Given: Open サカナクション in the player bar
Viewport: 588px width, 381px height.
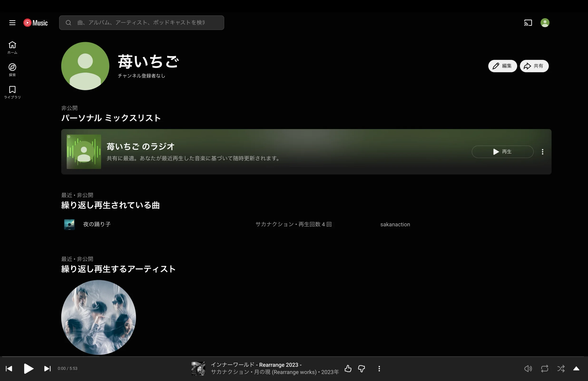Looking at the screenshot, I should pyautogui.click(x=230, y=372).
